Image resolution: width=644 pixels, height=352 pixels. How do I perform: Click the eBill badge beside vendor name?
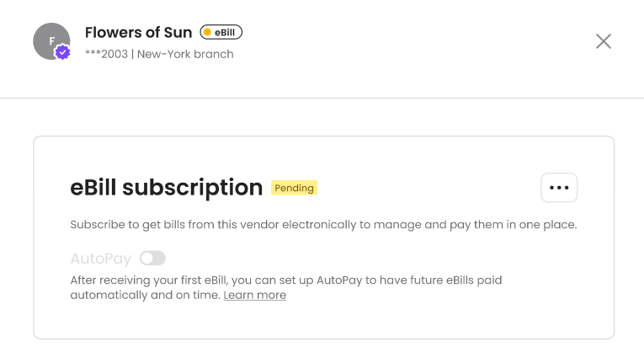coord(221,33)
